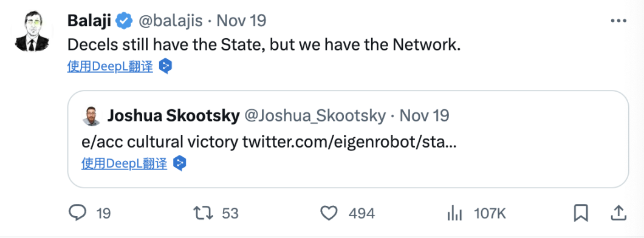
Task: Open quoted tweet's Nov 19 timestamp
Action: click(x=424, y=116)
